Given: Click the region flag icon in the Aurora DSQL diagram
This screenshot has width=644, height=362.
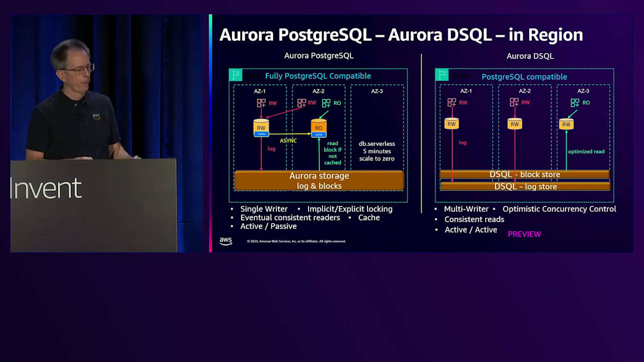Looking at the screenshot, I should [442, 75].
